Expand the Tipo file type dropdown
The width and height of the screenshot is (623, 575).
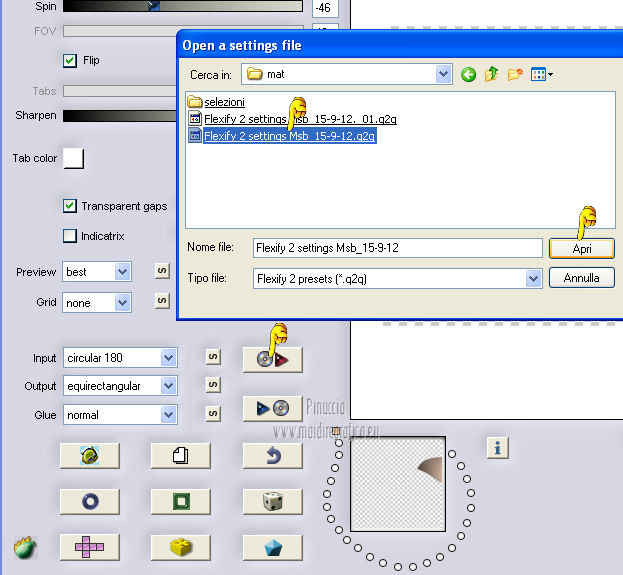tap(533, 279)
